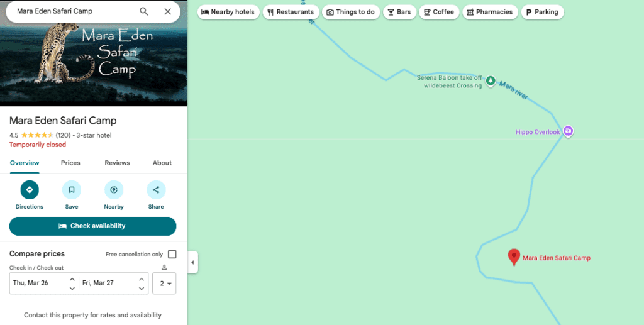Click the Hippo Overlook purple marker
This screenshot has width=644, height=325.
[568, 131]
